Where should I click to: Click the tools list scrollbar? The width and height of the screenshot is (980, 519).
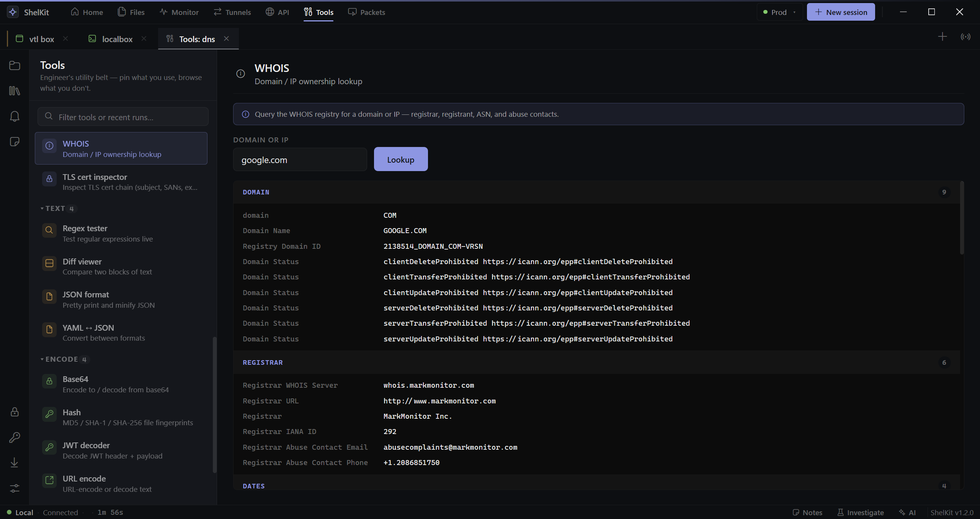pos(214,405)
